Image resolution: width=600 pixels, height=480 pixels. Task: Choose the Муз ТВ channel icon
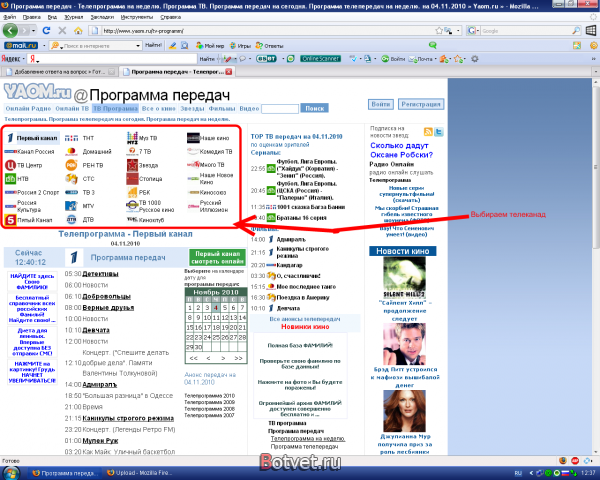click(x=132, y=138)
